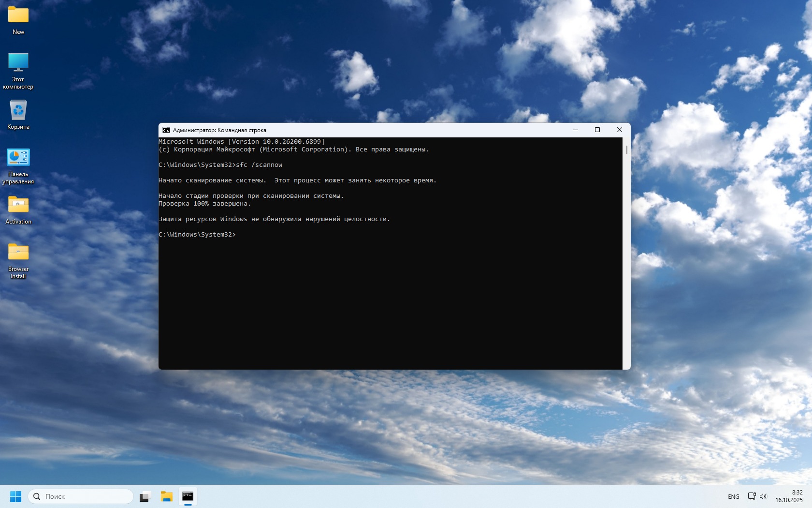
Task: Click the cmd icon in title bar
Action: click(166, 130)
